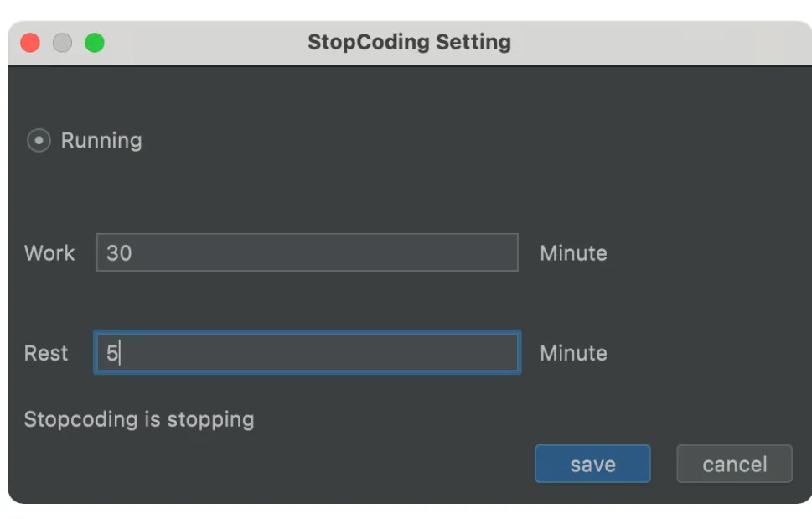
Task: Click the Minute label beside Work field
Action: tap(573, 252)
